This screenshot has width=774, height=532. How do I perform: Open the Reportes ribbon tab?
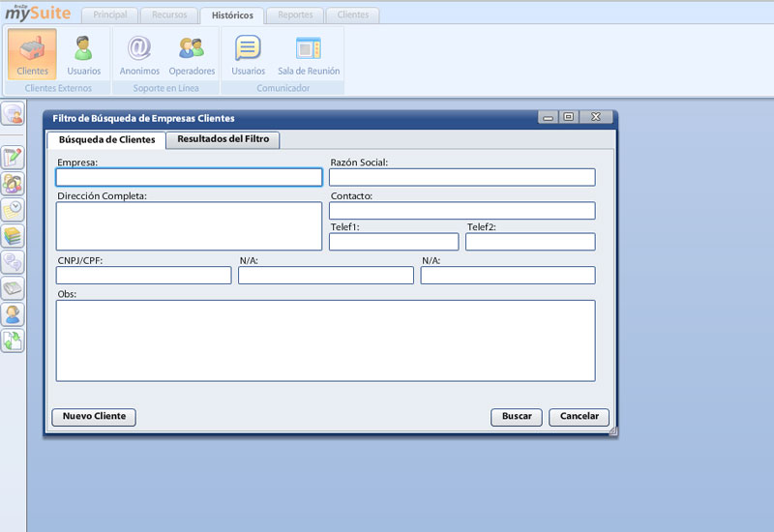click(294, 15)
